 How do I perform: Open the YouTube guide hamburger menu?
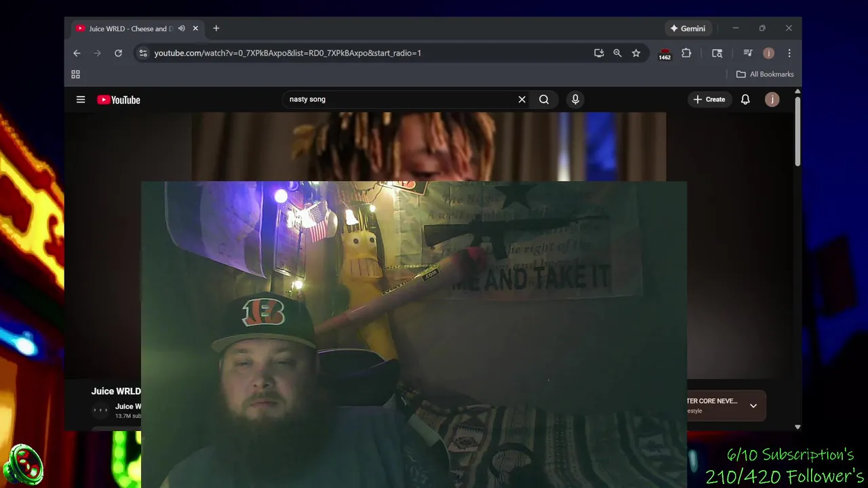pyautogui.click(x=81, y=100)
